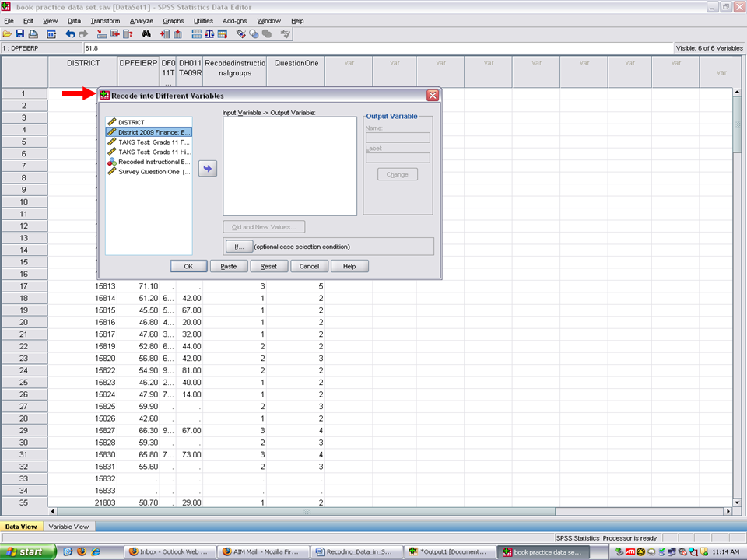Click the Spell Check toolbar icon

pyautogui.click(x=286, y=34)
